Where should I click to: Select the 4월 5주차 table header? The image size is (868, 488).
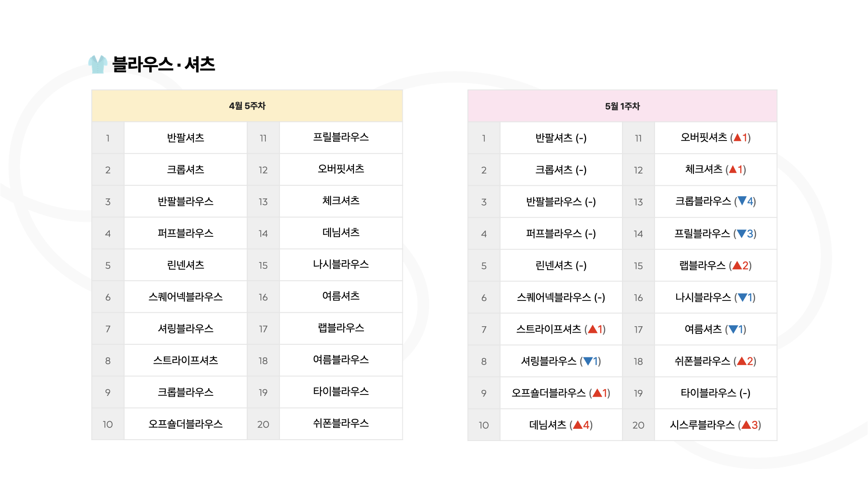[247, 106]
